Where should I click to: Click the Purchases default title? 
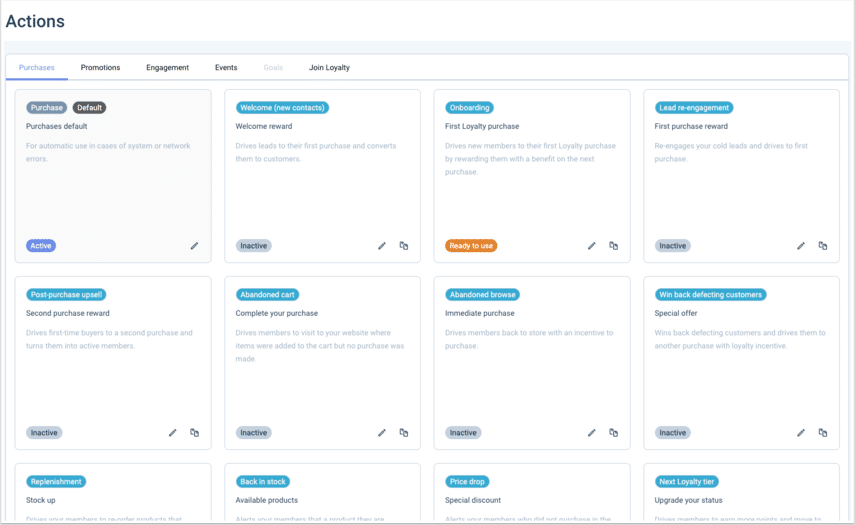(57, 126)
